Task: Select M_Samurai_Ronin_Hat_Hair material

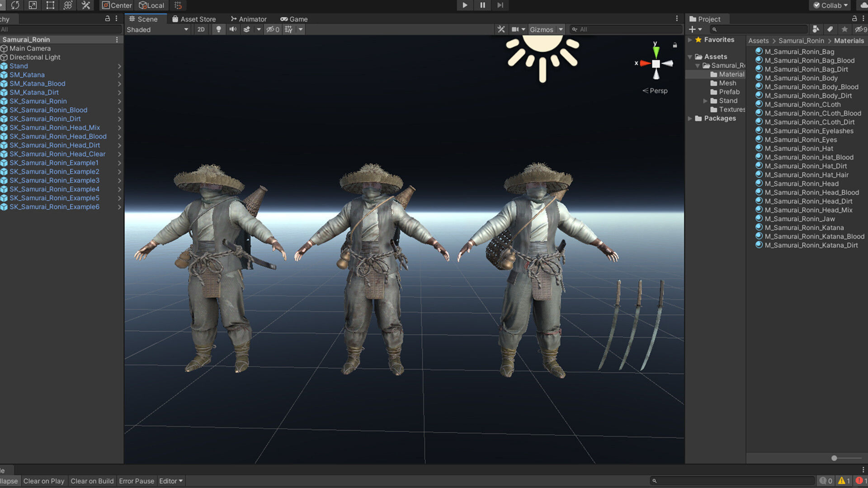Action: coord(807,175)
